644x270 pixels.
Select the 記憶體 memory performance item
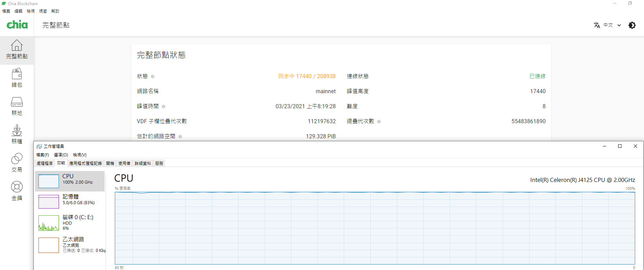[x=70, y=201]
